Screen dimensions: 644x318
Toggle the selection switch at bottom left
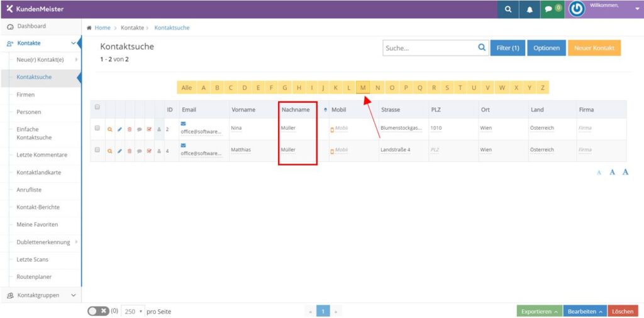(98, 311)
